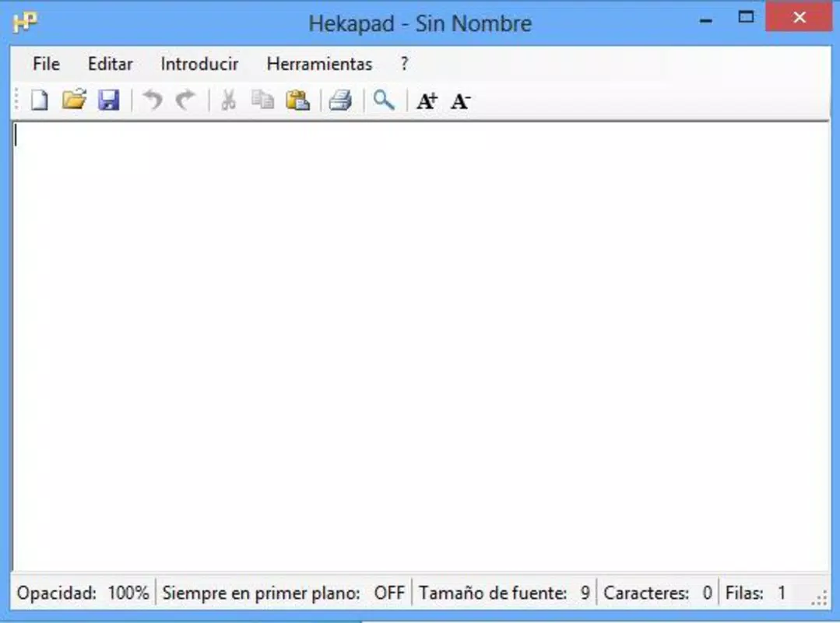Redo the last action
The height and width of the screenshot is (623, 840).
(x=186, y=100)
